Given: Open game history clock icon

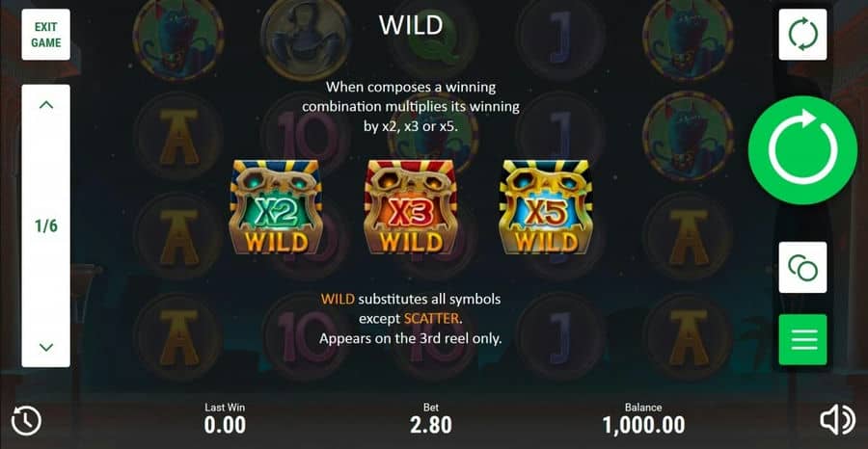Looking at the screenshot, I should point(26,421).
